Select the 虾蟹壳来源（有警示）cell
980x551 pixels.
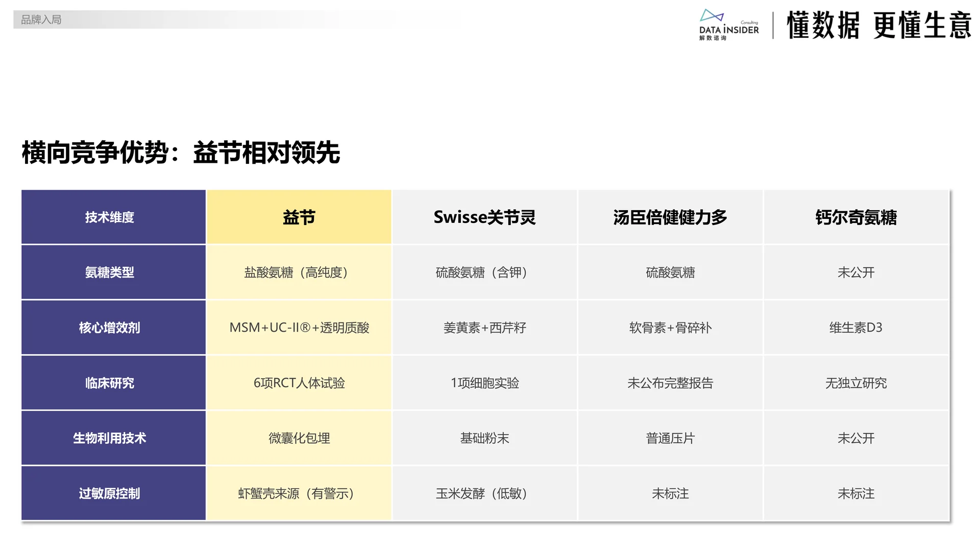click(298, 493)
